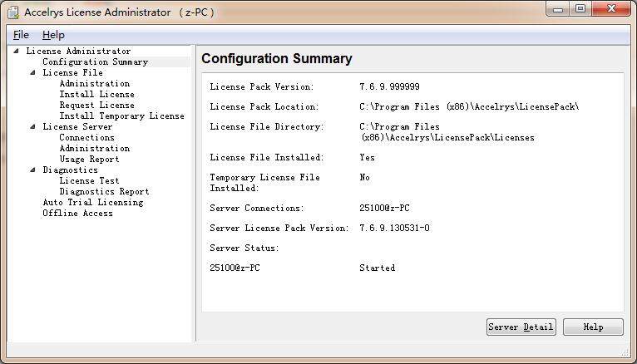This screenshot has width=637, height=364.
Task: Select Configuration Summary in the tree
Action: (x=95, y=62)
